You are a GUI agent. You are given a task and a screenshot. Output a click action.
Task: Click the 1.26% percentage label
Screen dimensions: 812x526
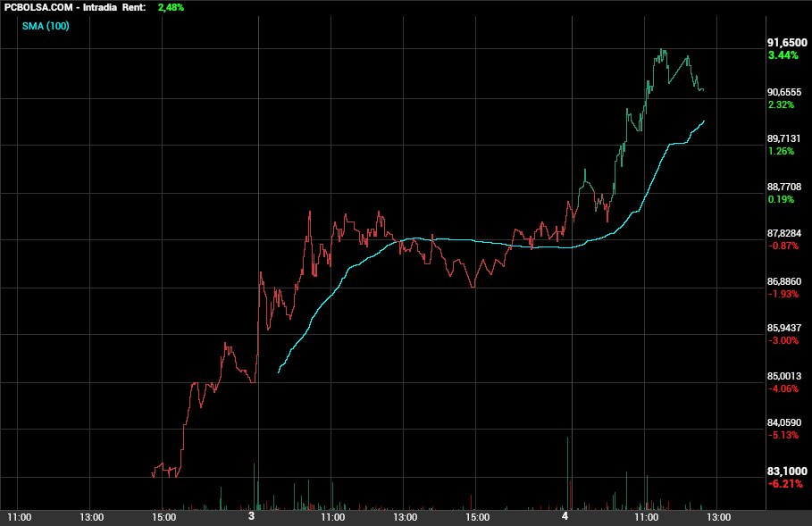pyautogui.click(x=781, y=151)
